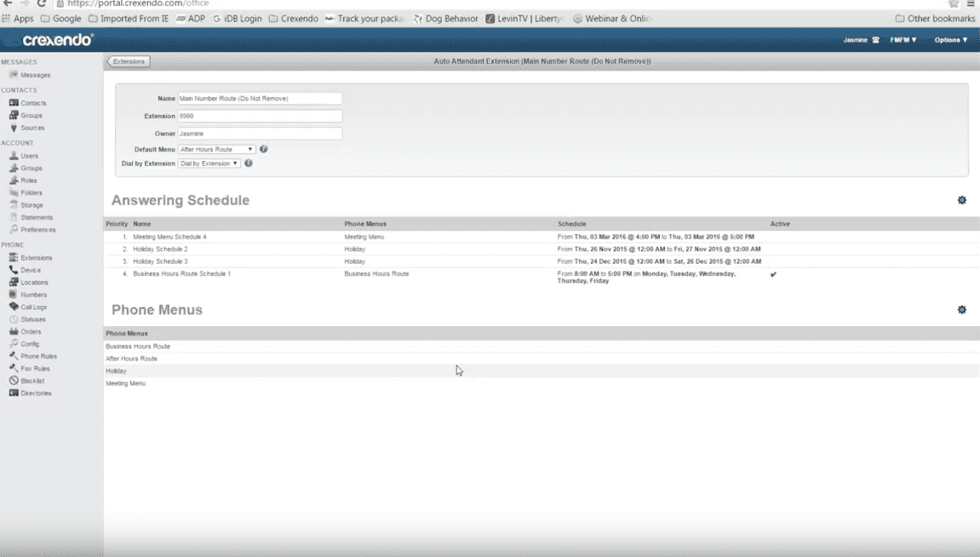Viewport: 980px width, 557px height.
Task: Expand the FMFM account dropdown
Action: coord(903,40)
